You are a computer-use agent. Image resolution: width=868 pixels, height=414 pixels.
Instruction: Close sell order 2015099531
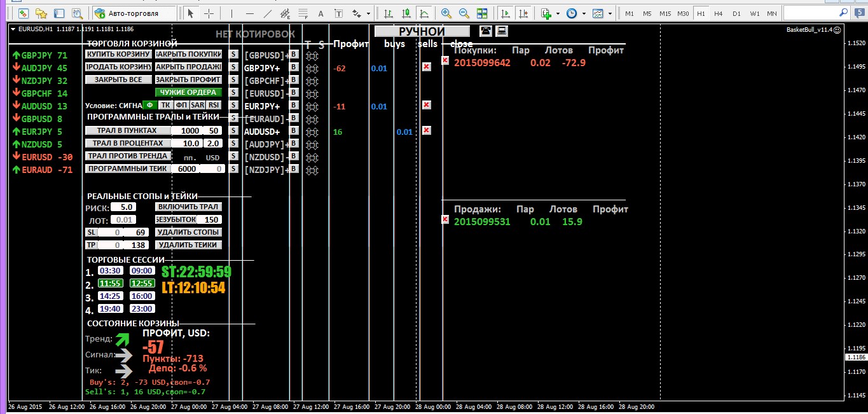click(x=445, y=219)
